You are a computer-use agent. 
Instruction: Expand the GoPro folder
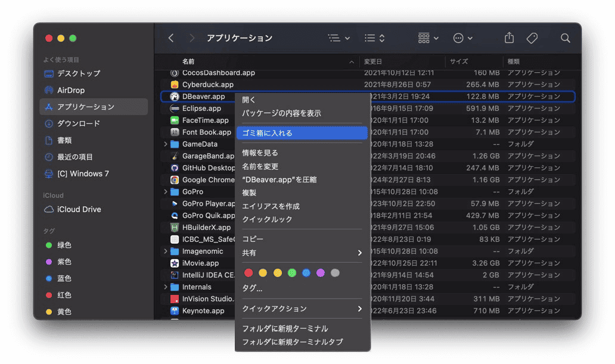coord(166,192)
